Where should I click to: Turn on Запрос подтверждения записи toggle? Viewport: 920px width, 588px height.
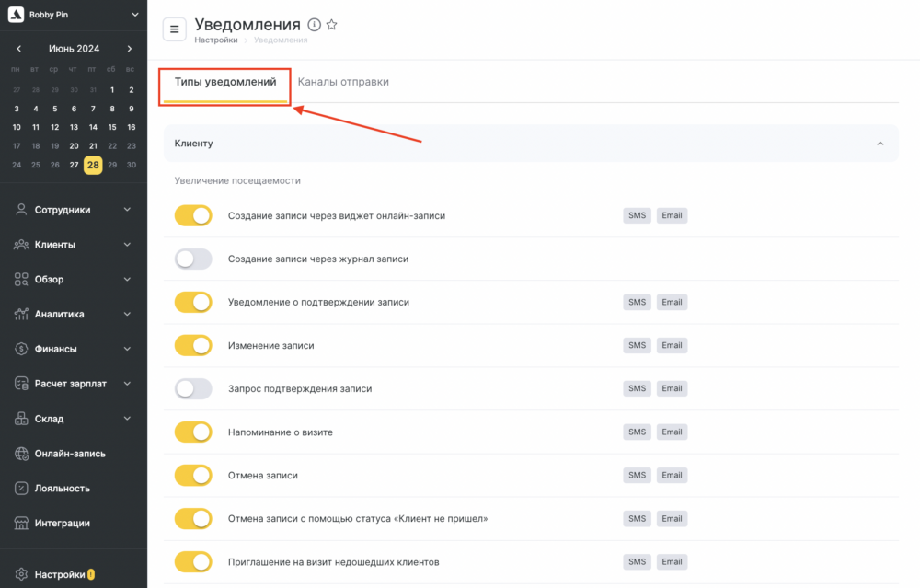coord(193,389)
